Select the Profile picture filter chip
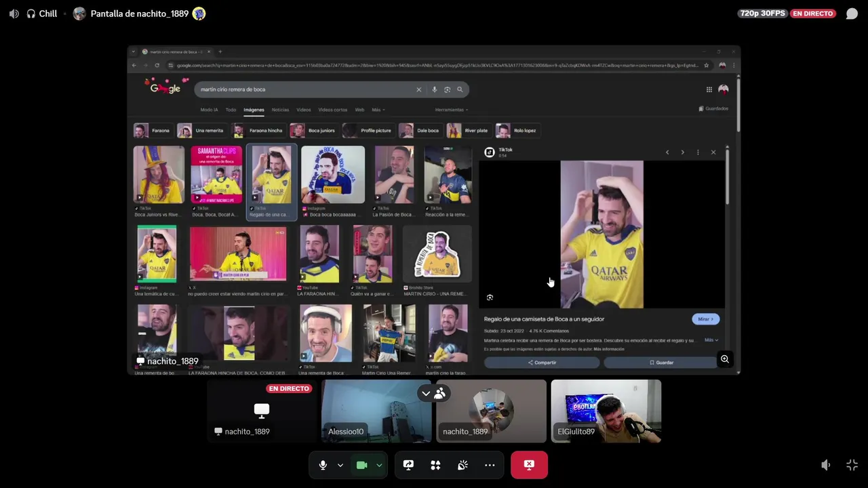 tap(368, 130)
